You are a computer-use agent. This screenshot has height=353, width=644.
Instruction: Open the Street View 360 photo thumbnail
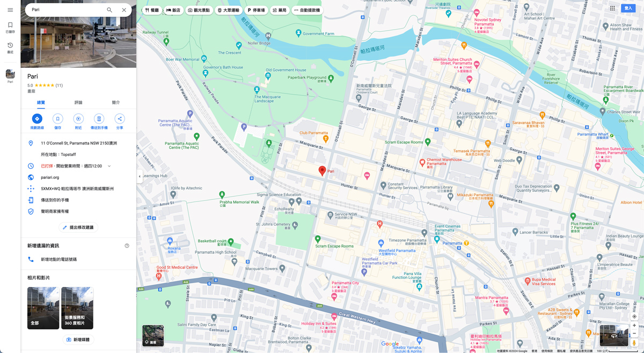77,308
